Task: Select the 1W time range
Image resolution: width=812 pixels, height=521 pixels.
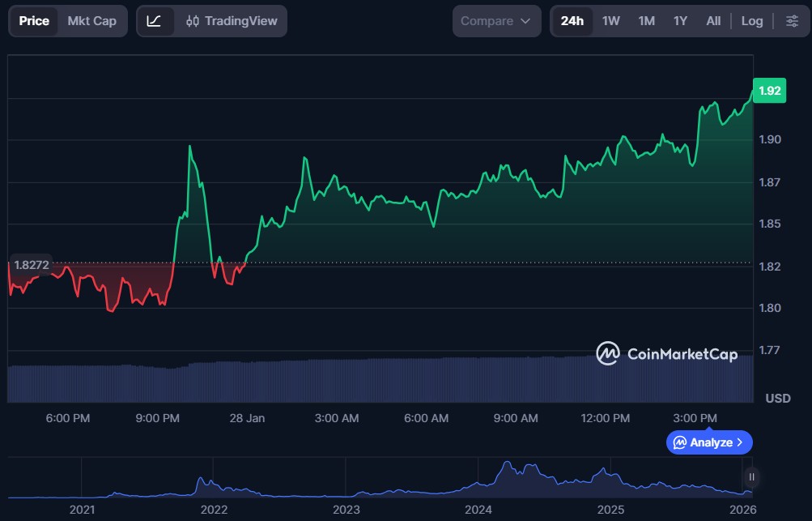Action: (610, 21)
